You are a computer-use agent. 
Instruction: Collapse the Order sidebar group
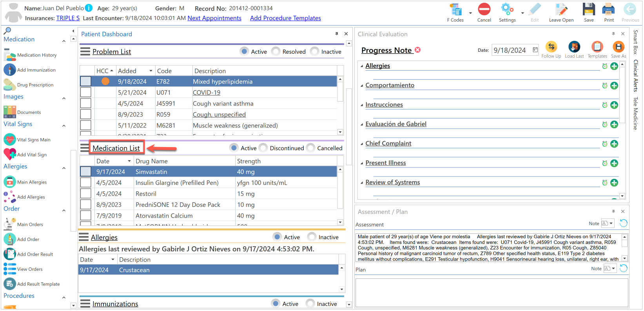(64, 211)
